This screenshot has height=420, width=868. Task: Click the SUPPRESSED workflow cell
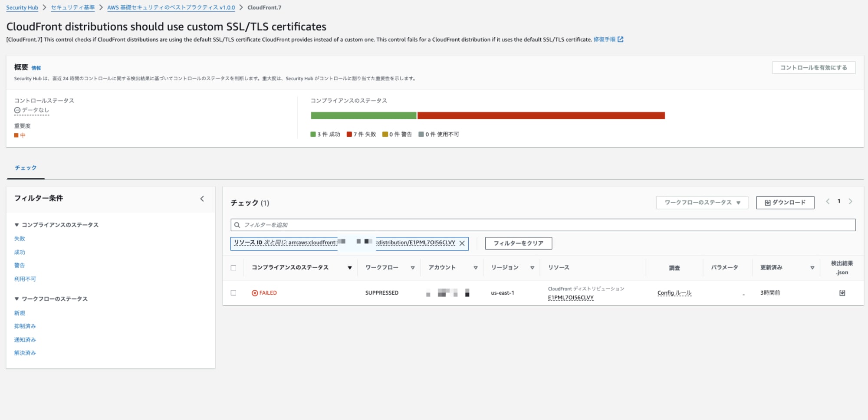(381, 293)
